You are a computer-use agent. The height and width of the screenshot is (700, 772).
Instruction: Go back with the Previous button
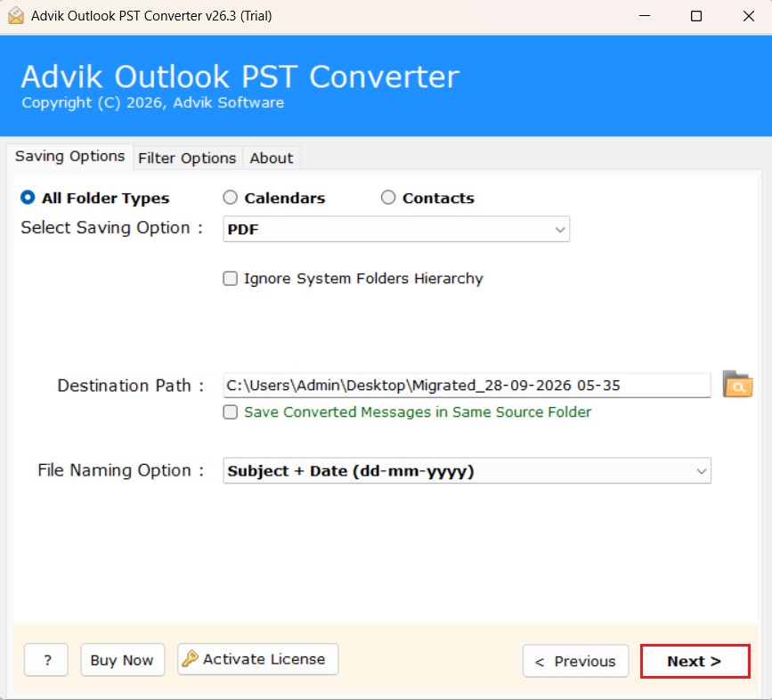(x=575, y=661)
